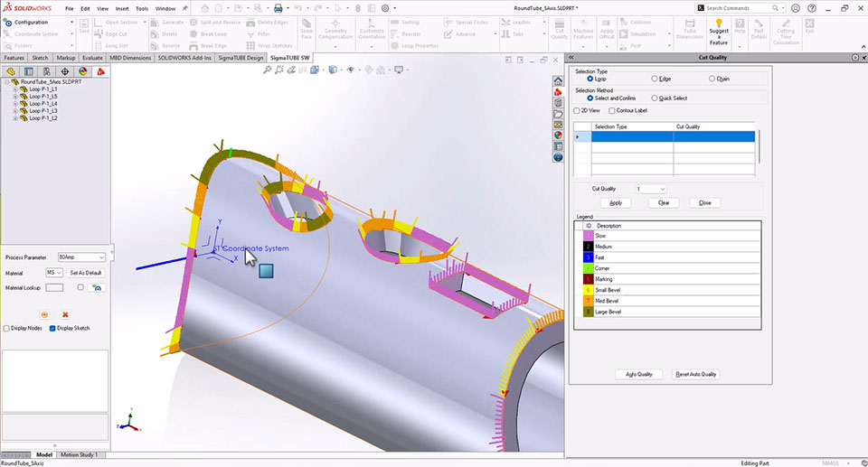The image size is (868, 467).
Task: Click the Suggest a Feature lightbulb icon
Action: tap(719, 24)
